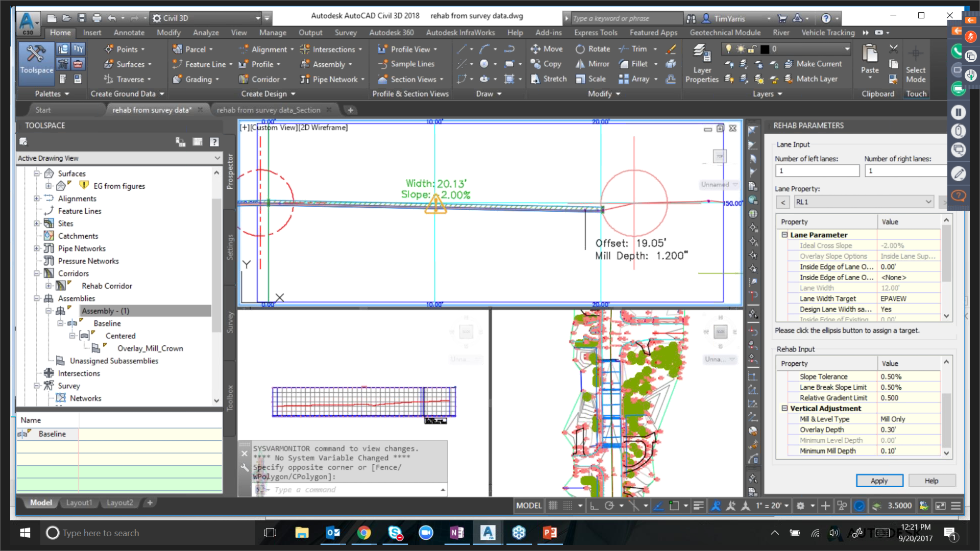Click Make Current layer tool
Screen dimensions: 980x551
(813, 64)
